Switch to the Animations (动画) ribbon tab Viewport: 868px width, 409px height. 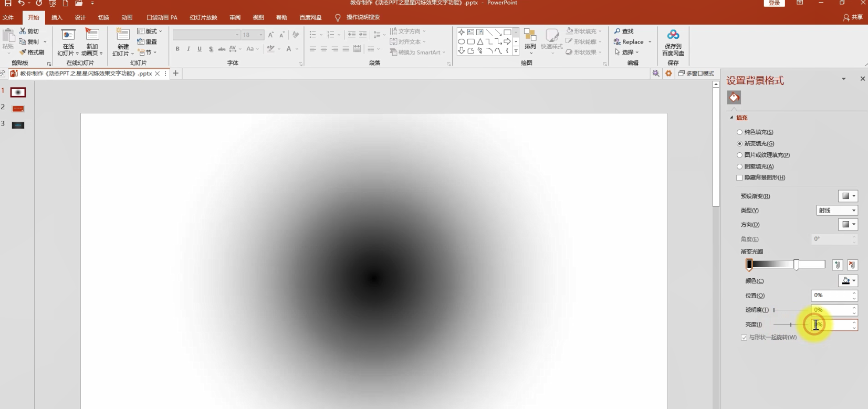coord(127,17)
